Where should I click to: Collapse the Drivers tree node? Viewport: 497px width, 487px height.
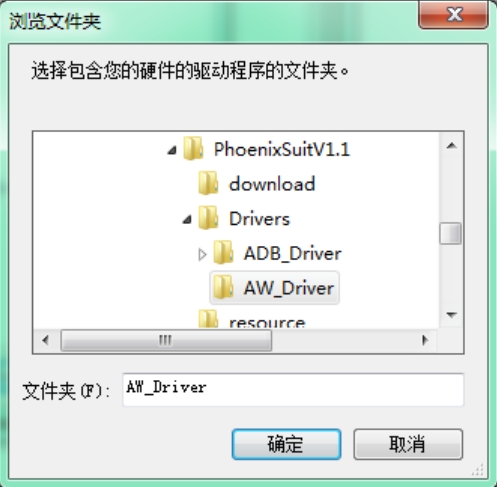tap(187, 219)
